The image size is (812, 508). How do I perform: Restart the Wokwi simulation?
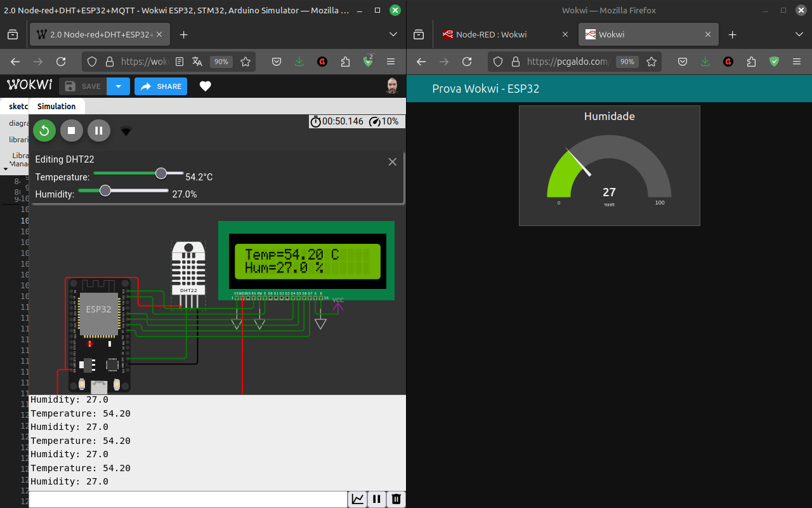(x=44, y=131)
